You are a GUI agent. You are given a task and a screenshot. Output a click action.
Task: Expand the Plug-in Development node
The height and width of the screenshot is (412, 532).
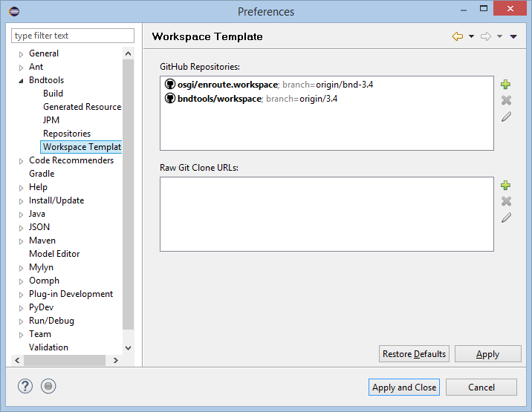pyautogui.click(x=21, y=295)
